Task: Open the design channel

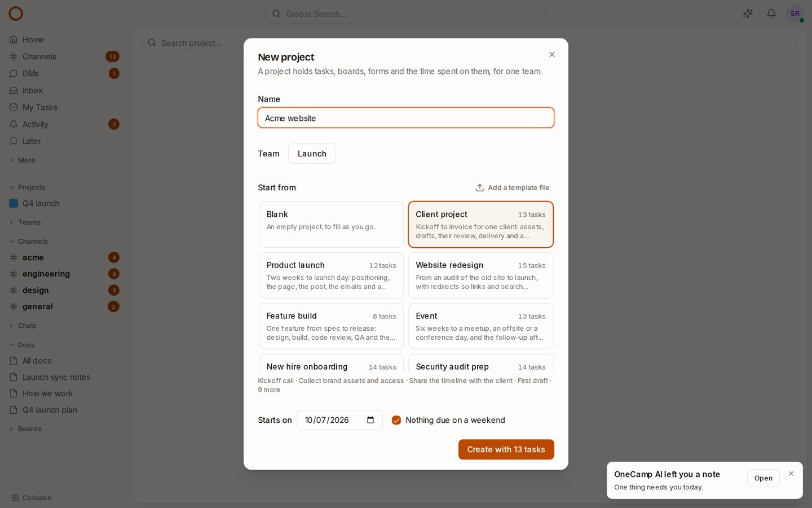Action: pos(64,290)
